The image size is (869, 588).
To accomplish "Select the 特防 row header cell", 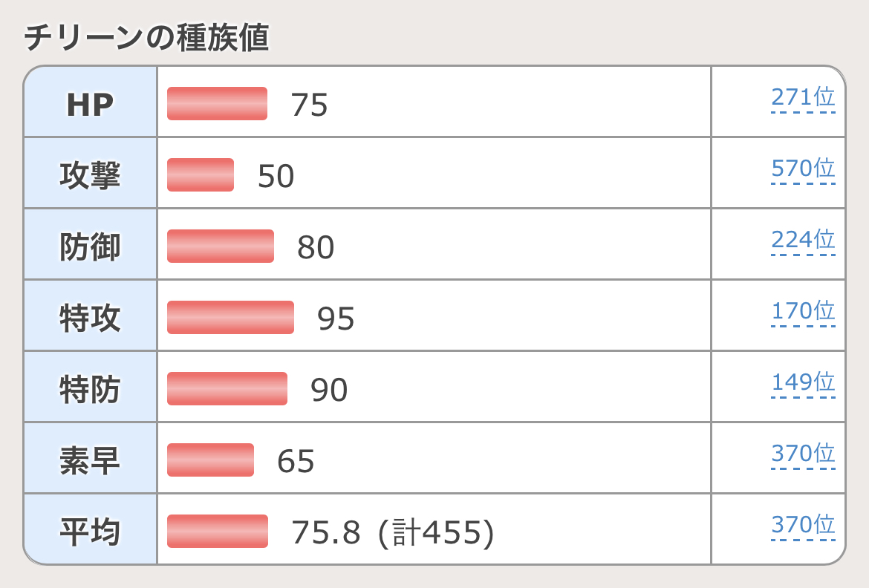I will point(90,389).
